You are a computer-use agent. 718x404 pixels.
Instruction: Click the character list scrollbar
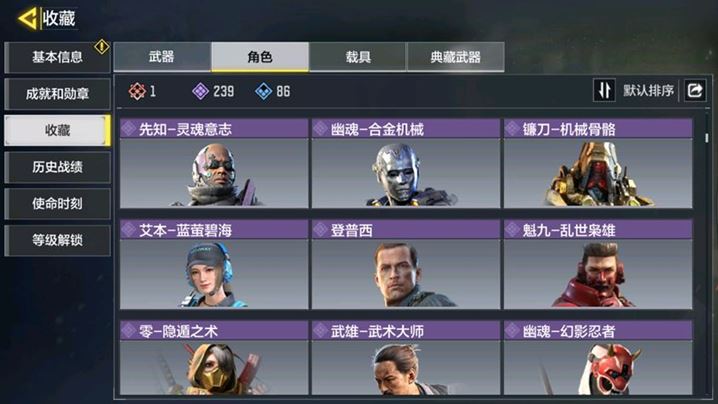[707, 137]
